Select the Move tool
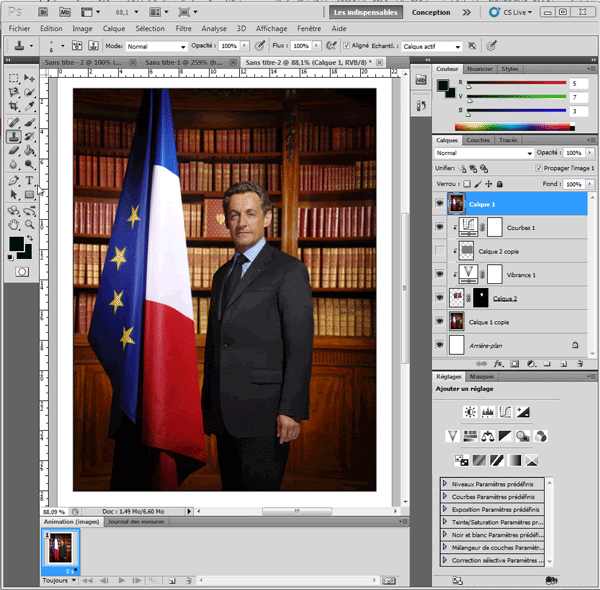This screenshot has height=590, width=600. tap(29, 78)
